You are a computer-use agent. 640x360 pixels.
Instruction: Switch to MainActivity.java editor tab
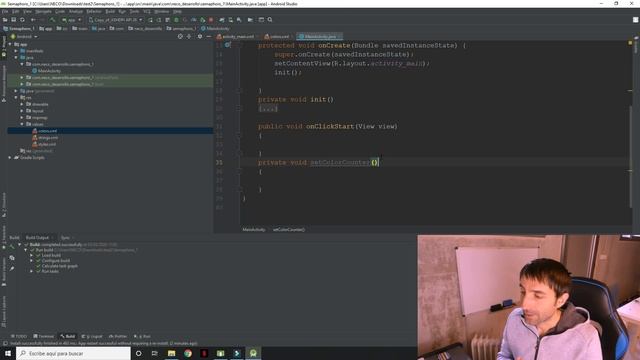[319, 36]
